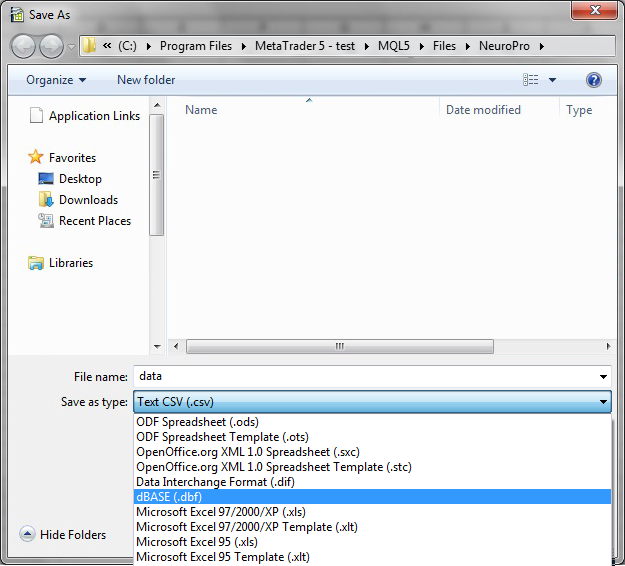Click file list horizontal scroll right arrow
Viewport: 625px width, 566px height.
coord(608,346)
